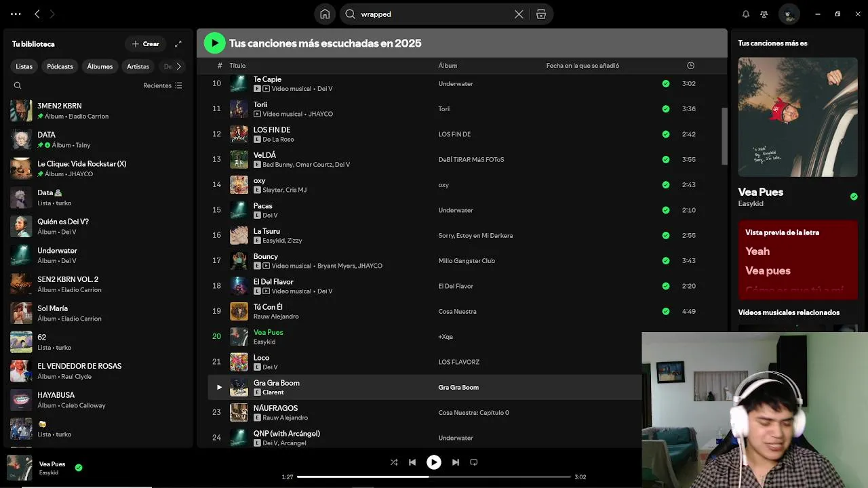Click now-playing cover in bottom bar
The height and width of the screenshot is (488, 868).
tap(20, 468)
